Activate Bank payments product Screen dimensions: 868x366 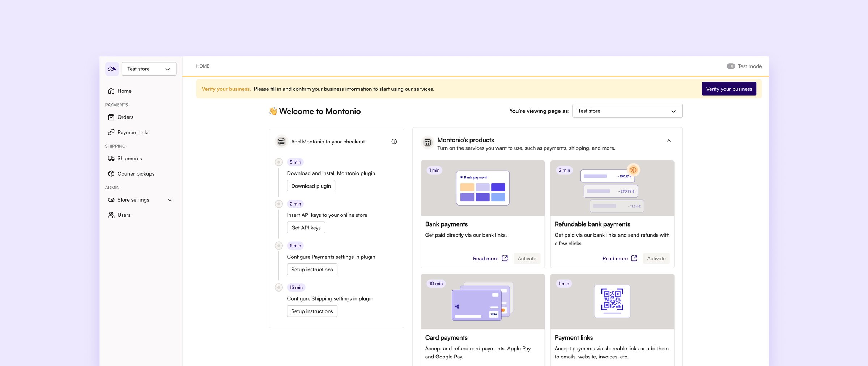[527, 258]
